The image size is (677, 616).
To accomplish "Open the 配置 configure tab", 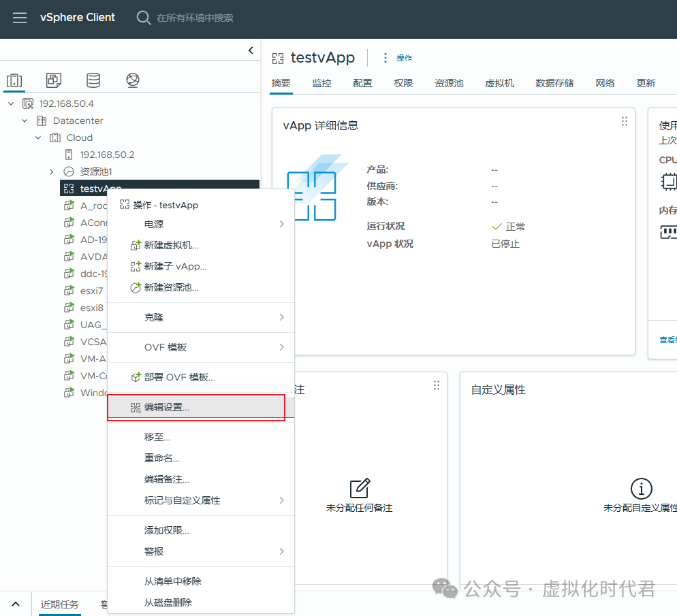I will (x=362, y=83).
